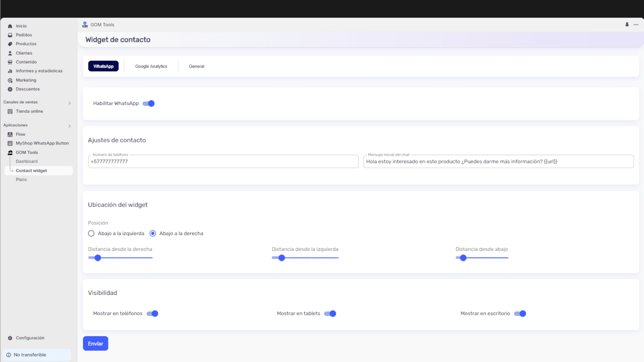Toggle Mostrar en tablets switch
This screenshot has height=362, width=644.
(330, 314)
